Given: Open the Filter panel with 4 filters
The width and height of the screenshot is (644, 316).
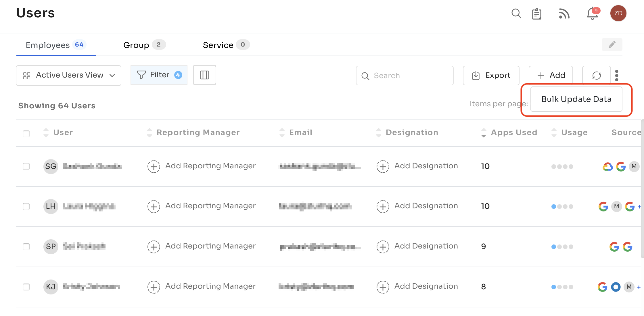Looking at the screenshot, I should point(159,75).
